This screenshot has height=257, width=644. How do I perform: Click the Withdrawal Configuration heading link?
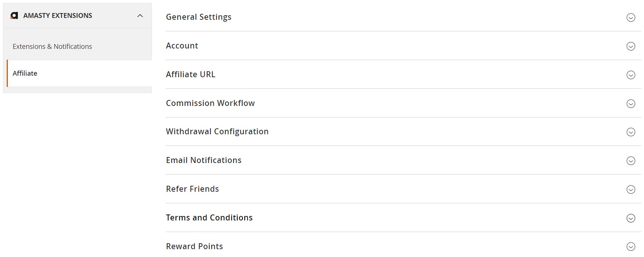click(x=217, y=132)
